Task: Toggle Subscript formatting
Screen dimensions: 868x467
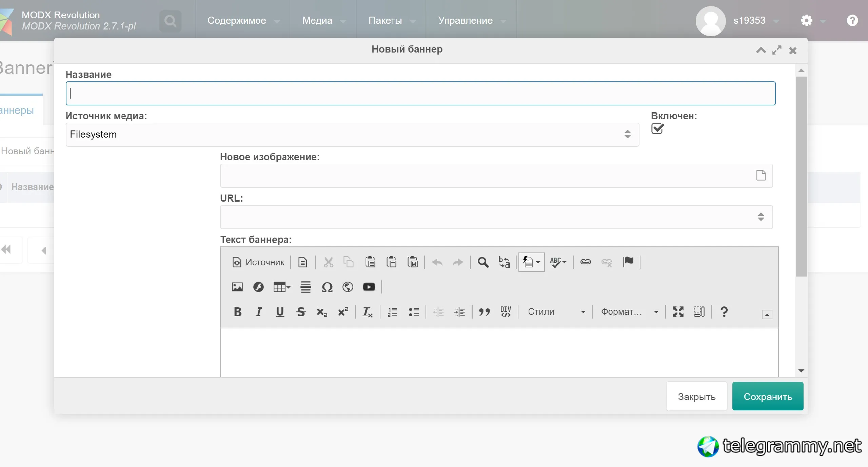Action: point(322,312)
